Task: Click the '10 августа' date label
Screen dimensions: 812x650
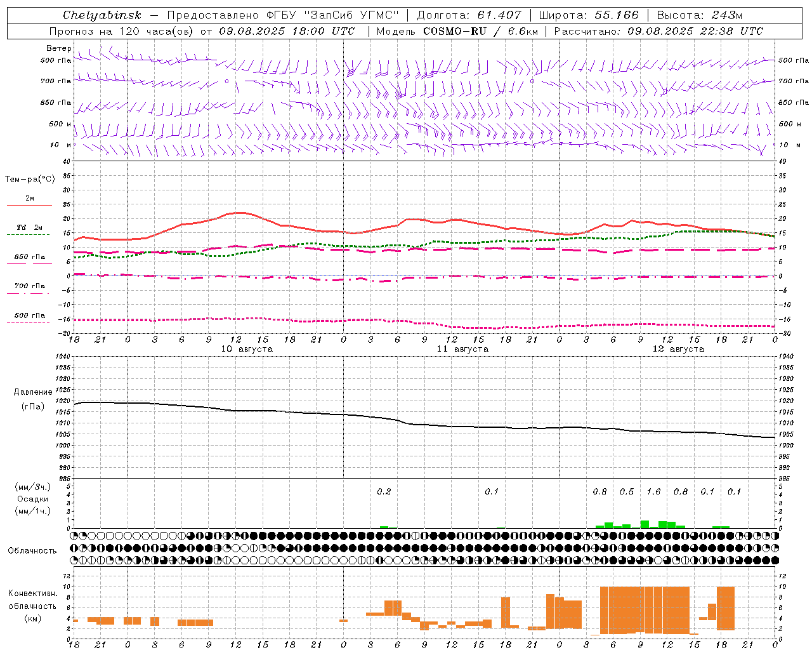Action: [x=247, y=349]
